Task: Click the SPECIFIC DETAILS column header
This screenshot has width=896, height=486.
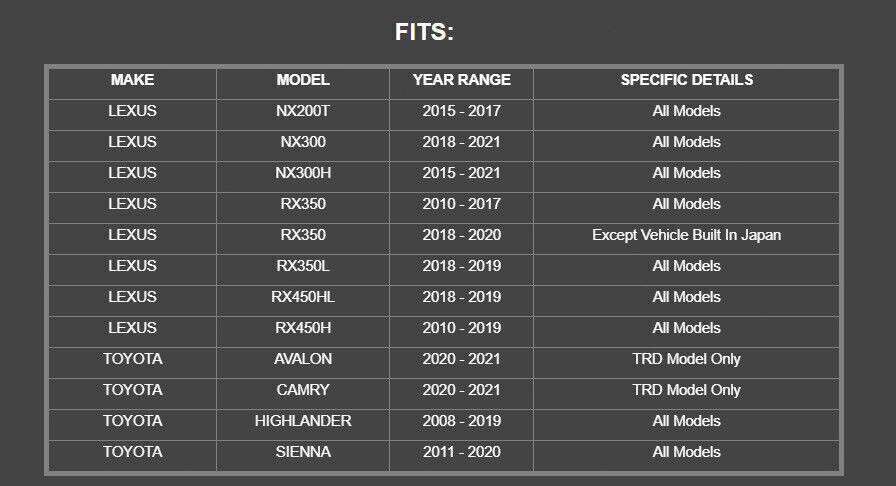Action: click(x=686, y=80)
